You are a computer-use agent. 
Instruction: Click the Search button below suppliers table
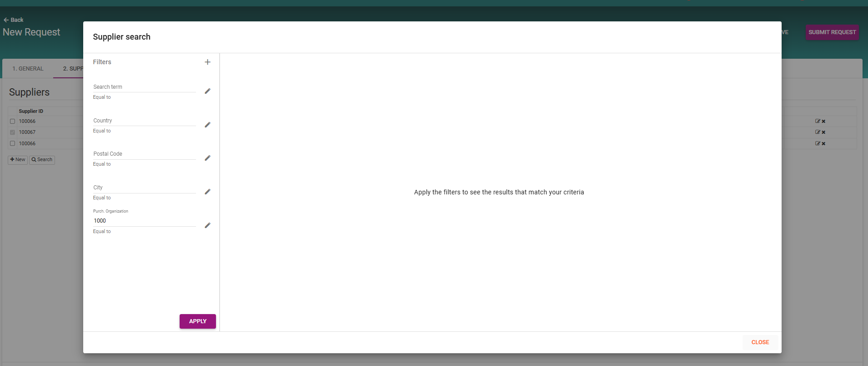coord(42,160)
